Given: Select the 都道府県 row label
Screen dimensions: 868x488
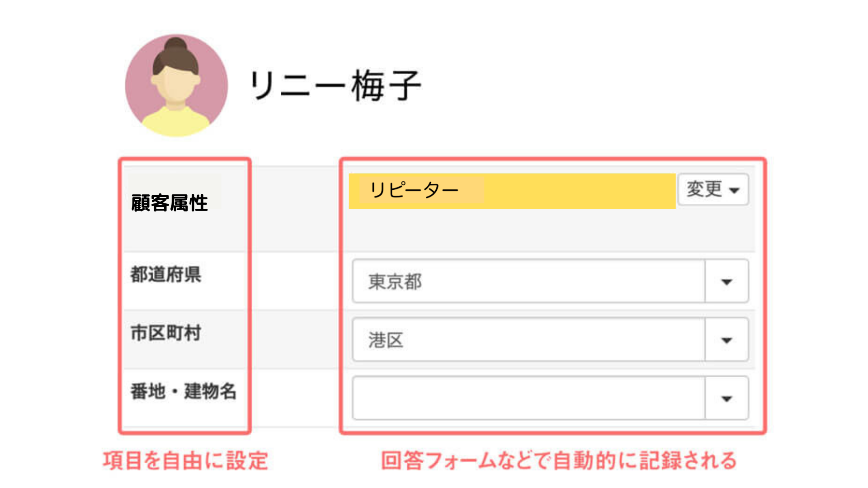Looking at the screenshot, I should tap(166, 274).
